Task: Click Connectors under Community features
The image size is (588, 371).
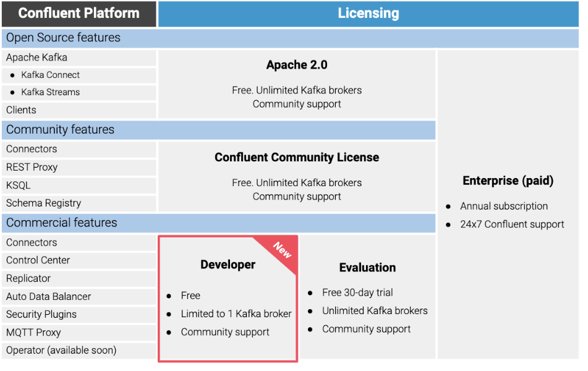Action: [79, 149]
